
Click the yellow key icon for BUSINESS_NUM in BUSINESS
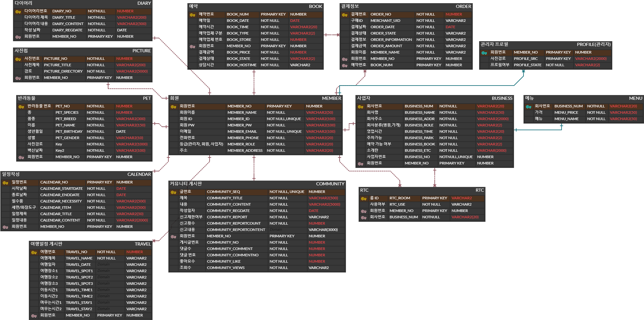click(361, 106)
